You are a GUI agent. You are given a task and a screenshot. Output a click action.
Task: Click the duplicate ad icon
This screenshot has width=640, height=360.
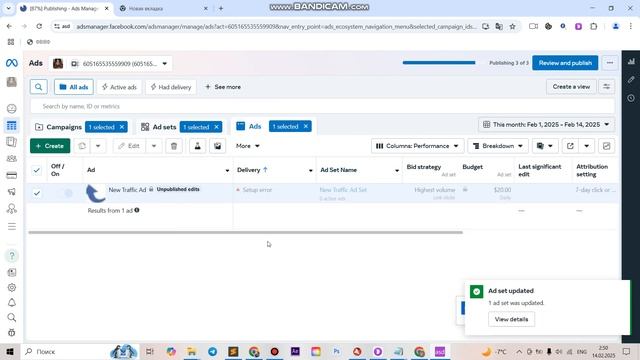[82, 146]
